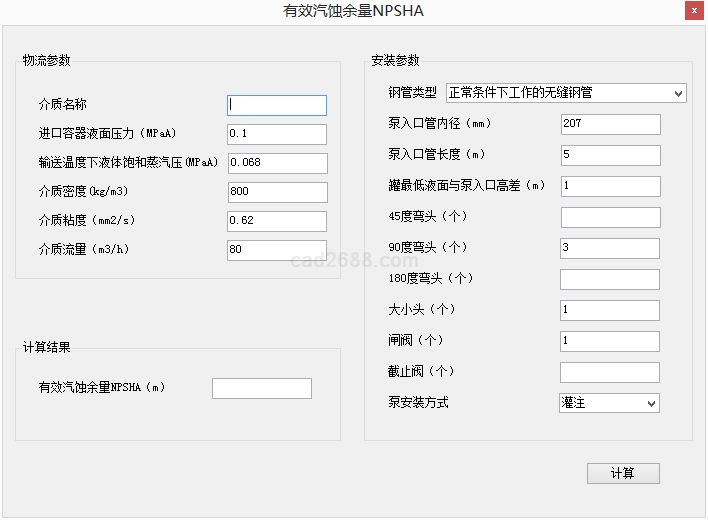
Task: Close the NPSHA calculator window
Action: pyautogui.click(x=693, y=11)
